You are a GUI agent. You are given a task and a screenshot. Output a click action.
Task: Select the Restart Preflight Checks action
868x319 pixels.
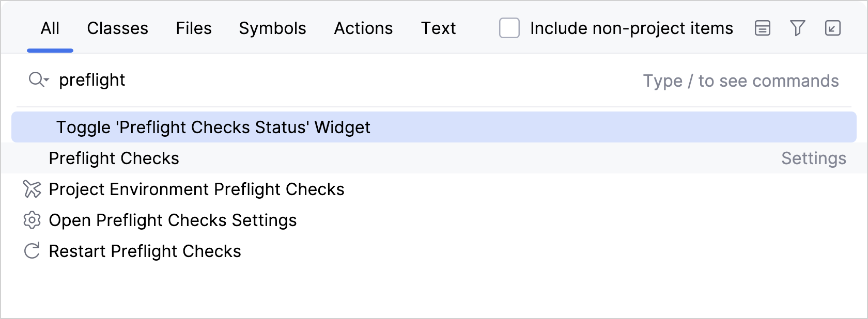coord(144,251)
